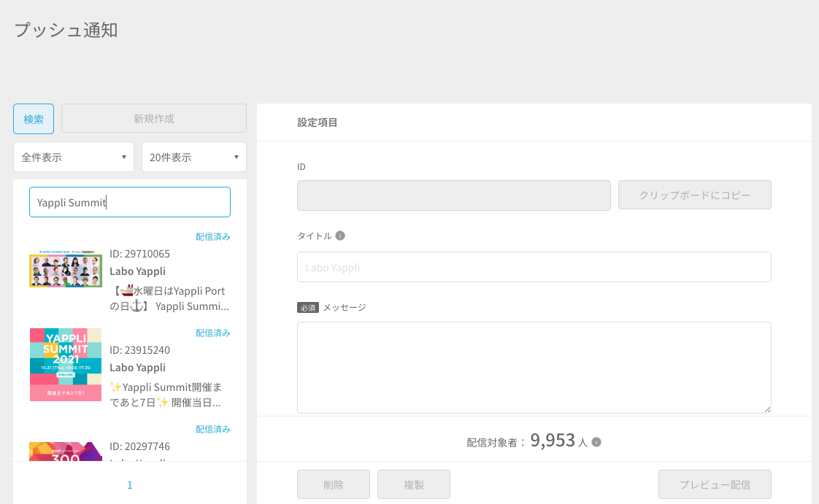819x504 pixels.
Task: Select text ID: 20297746
Action: 139,446
